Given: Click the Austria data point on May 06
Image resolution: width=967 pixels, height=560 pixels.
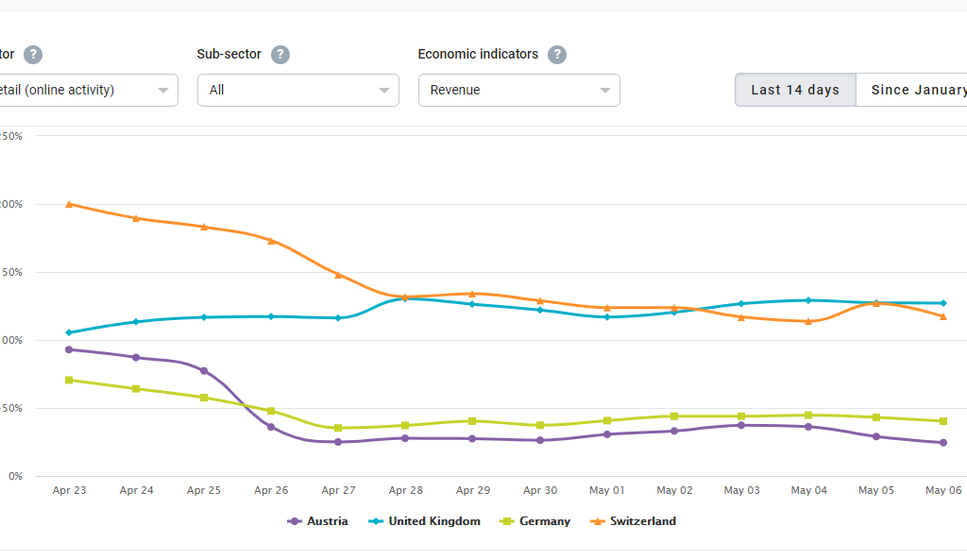Looking at the screenshot, I should point(943,443).
